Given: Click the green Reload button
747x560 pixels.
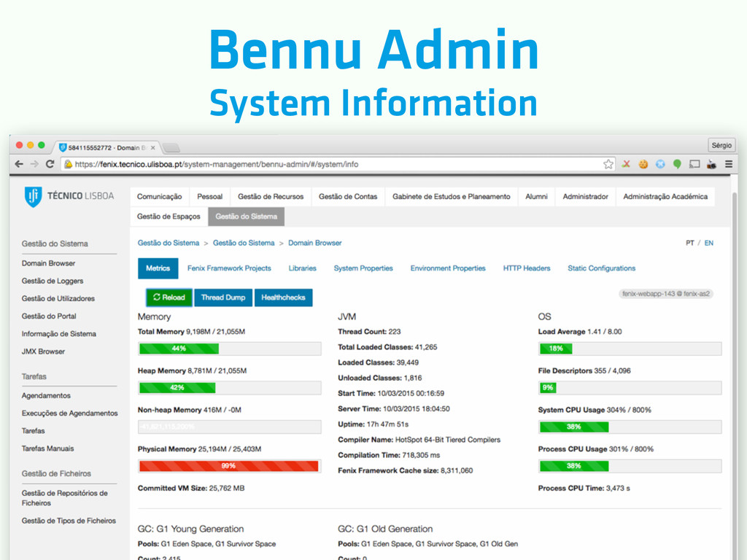Looking at the screenshot, I should 169,297.
